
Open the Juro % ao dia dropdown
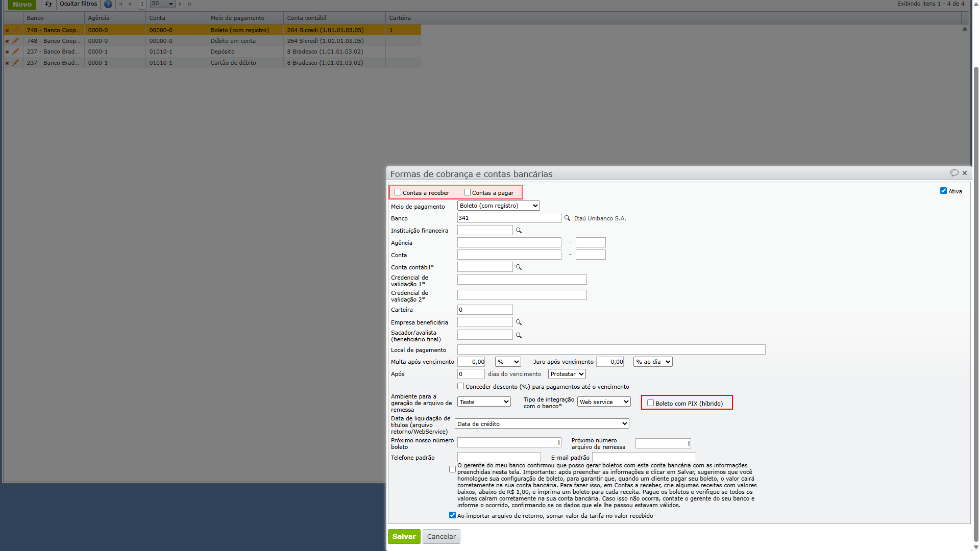pyautogui.click(x=653, y=362)
